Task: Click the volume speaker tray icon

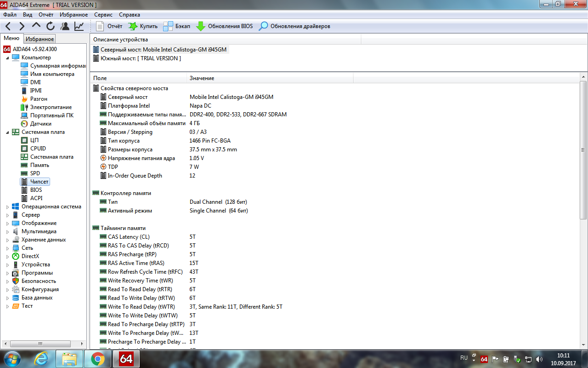Action: [539, 359]
